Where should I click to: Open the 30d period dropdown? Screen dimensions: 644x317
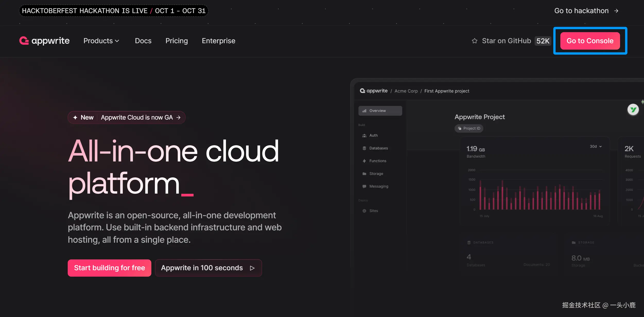click(596, 146)
